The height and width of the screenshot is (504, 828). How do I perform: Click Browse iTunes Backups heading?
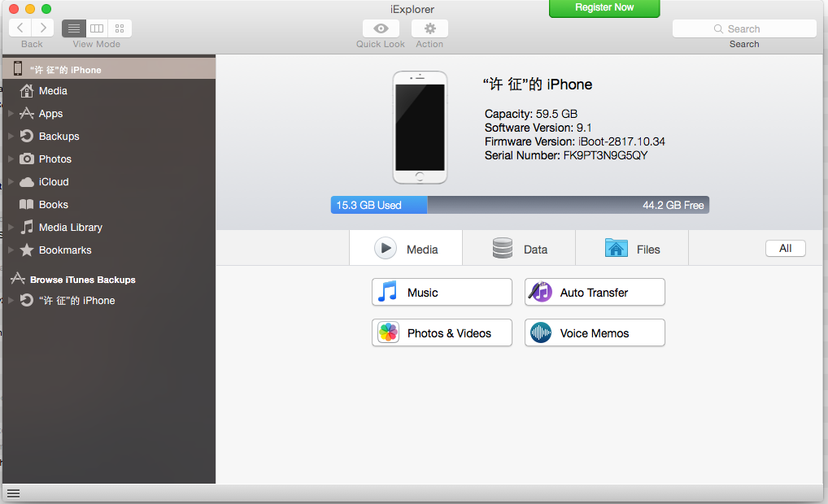(83, 280)
